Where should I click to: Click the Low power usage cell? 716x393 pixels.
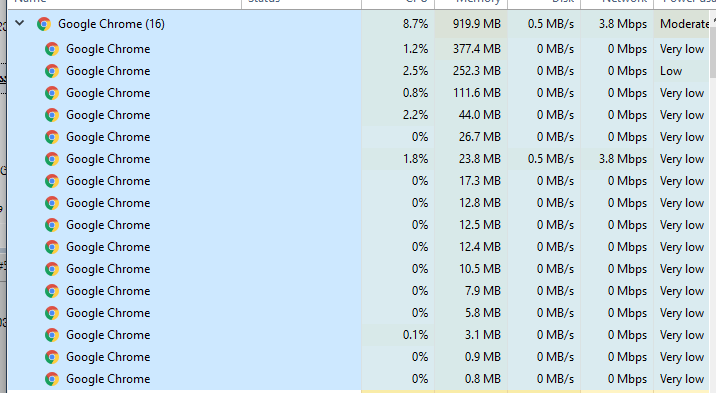point(682,71)
